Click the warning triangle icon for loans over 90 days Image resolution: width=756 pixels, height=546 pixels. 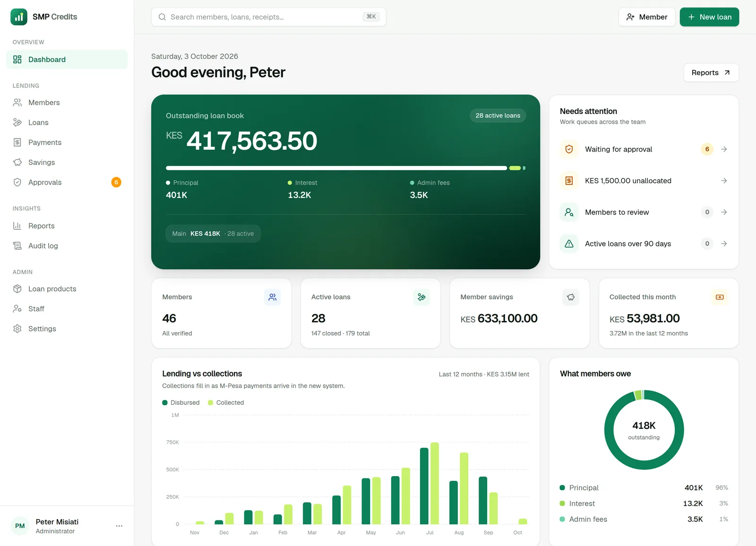(x=569, y=244)
